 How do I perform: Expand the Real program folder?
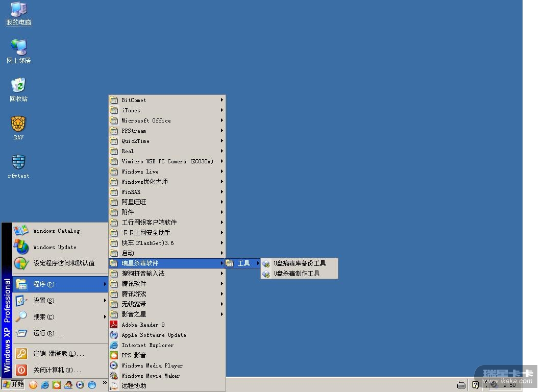[167, 151]
